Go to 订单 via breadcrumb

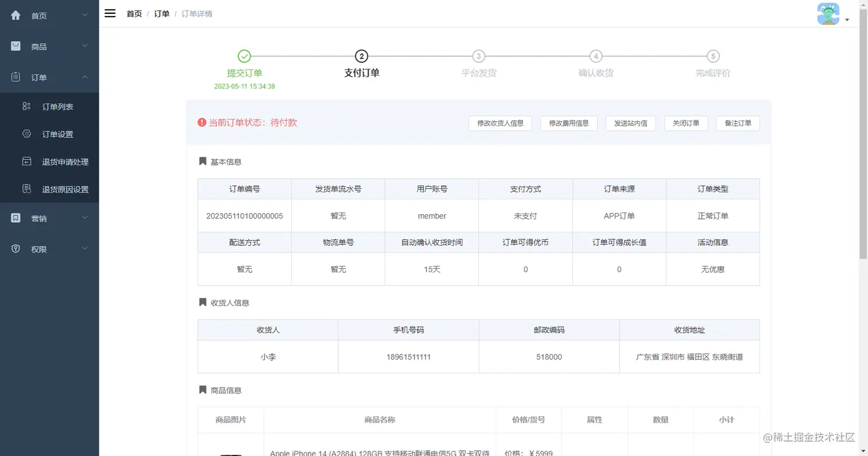point(162,14)
